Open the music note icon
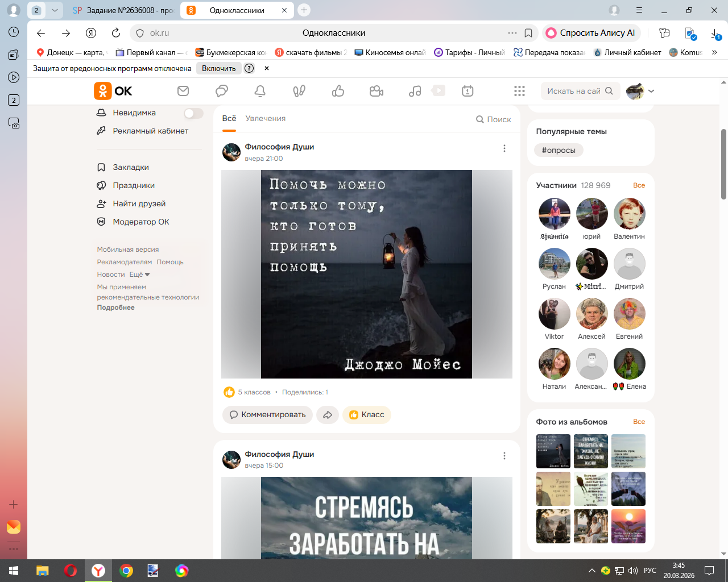Image resolution: width=728 pixels, height=582 pixels. coord(415,91)
